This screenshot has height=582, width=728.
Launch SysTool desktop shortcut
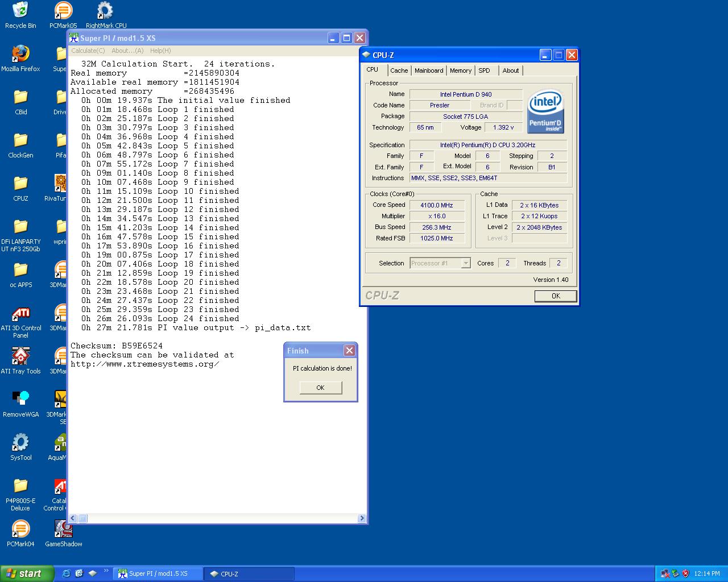click(x=20, y=447)
